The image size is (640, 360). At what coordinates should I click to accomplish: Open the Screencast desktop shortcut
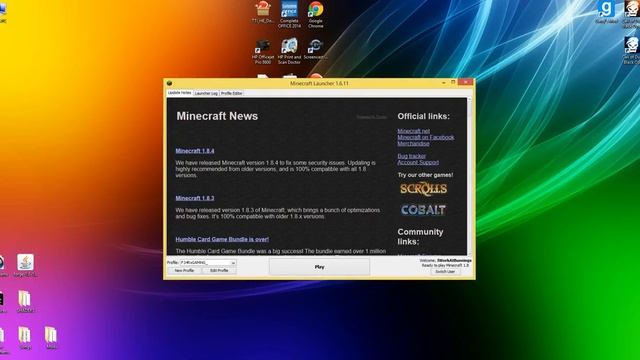point(316,50)
